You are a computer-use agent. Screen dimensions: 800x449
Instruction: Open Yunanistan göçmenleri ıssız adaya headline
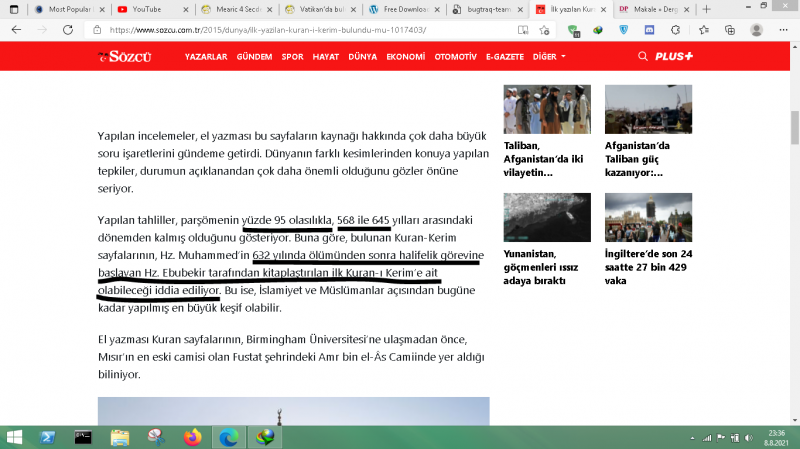click(x=541, y=267)
